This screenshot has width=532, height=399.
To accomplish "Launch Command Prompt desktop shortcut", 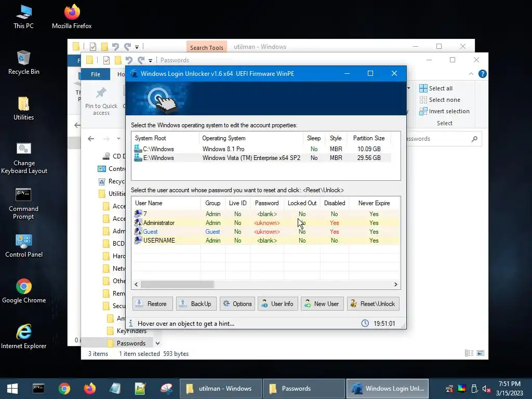I will click(x=23, y=204).
